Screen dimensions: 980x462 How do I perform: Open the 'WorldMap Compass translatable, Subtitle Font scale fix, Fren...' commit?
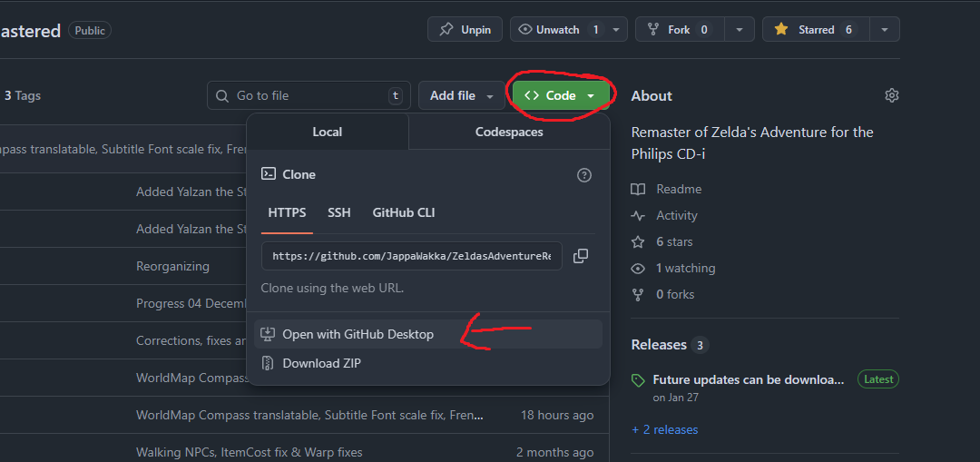[309, 415]
